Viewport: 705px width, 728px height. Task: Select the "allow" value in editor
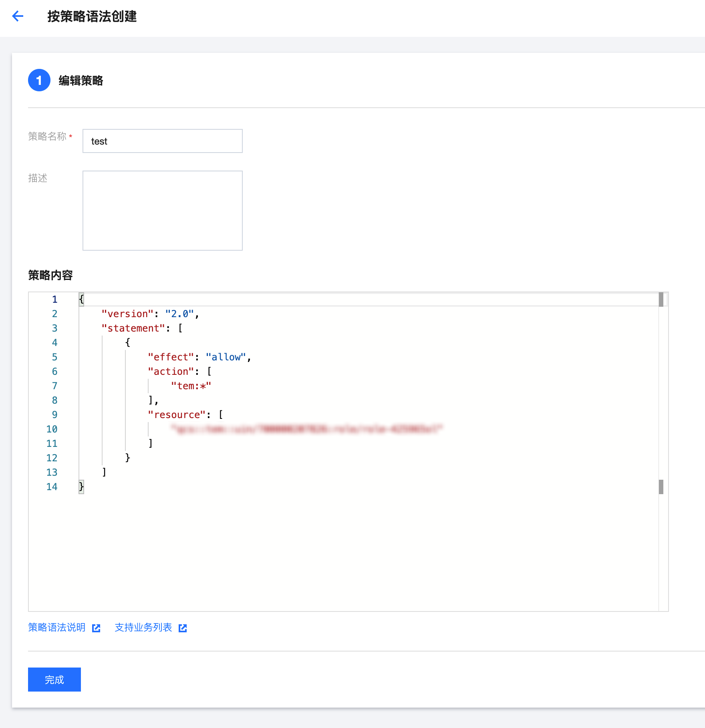tap(226, 357)
